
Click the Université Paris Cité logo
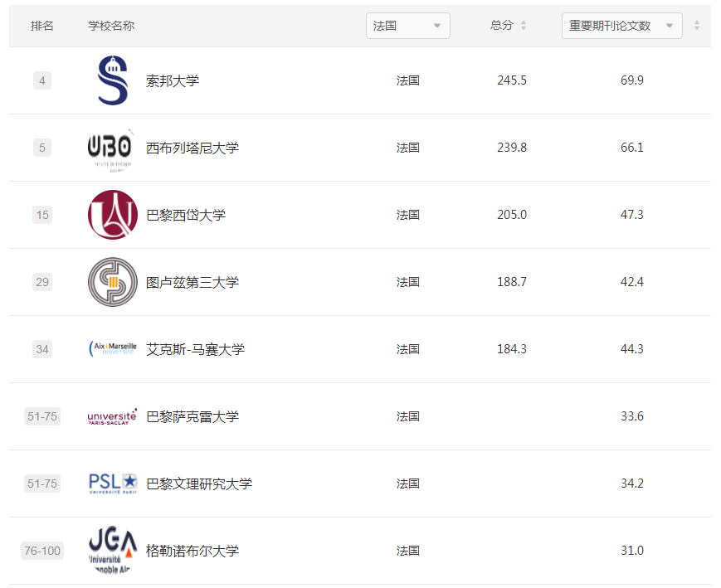point(112,214)
